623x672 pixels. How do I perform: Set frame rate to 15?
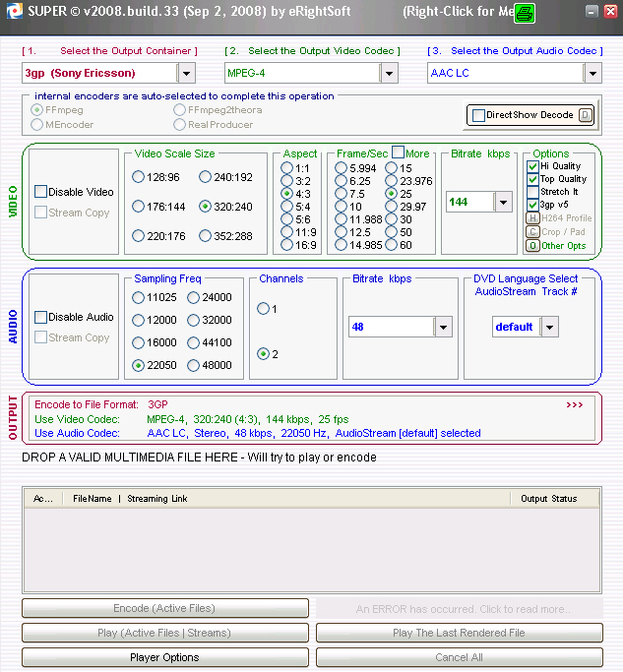pos(391,168)
